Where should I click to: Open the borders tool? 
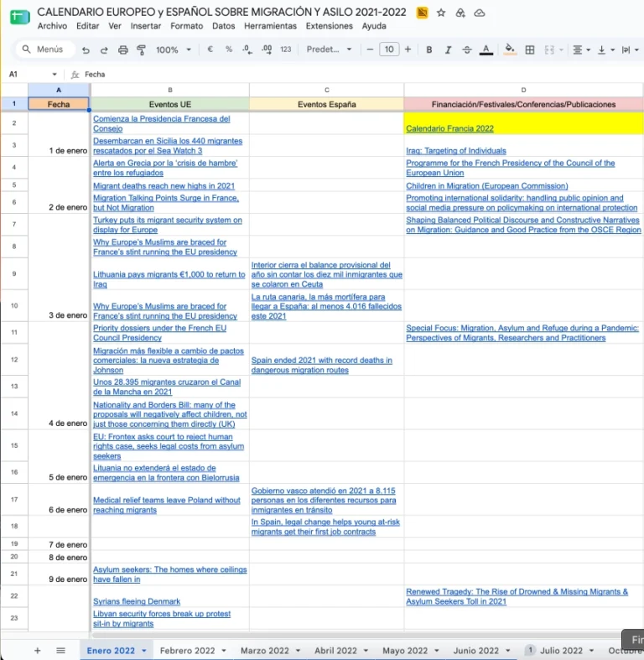(529, 49)
